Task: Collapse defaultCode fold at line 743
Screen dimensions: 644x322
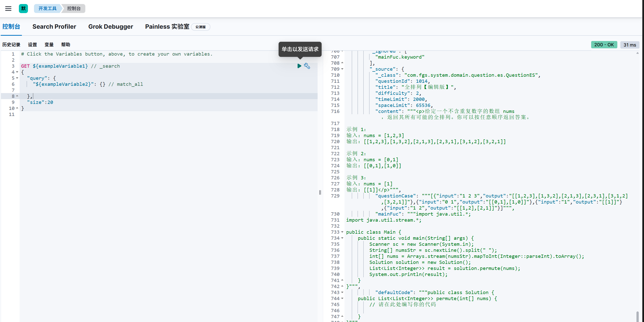Action: pos(342,293)
